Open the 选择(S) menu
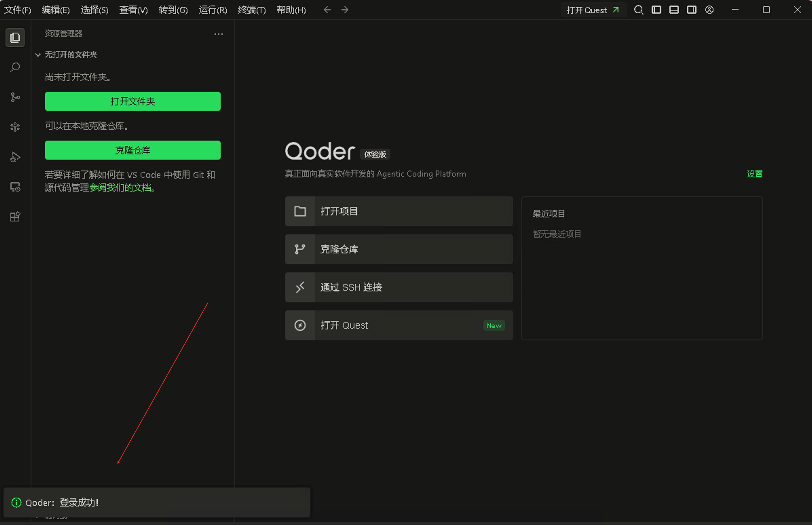Viewport: 812px width, 525px height. click(94, 10)
